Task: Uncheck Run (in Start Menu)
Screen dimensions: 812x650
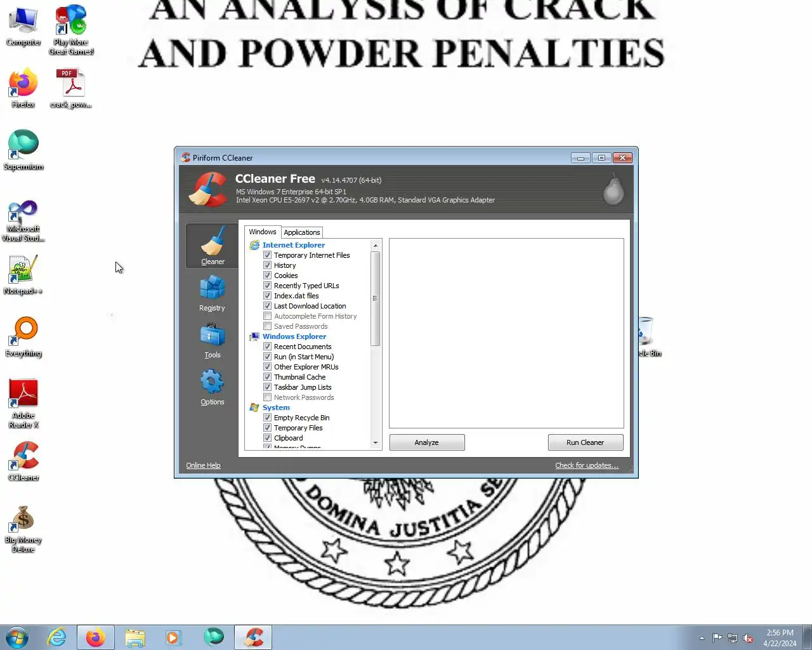Action: point(268,357)
